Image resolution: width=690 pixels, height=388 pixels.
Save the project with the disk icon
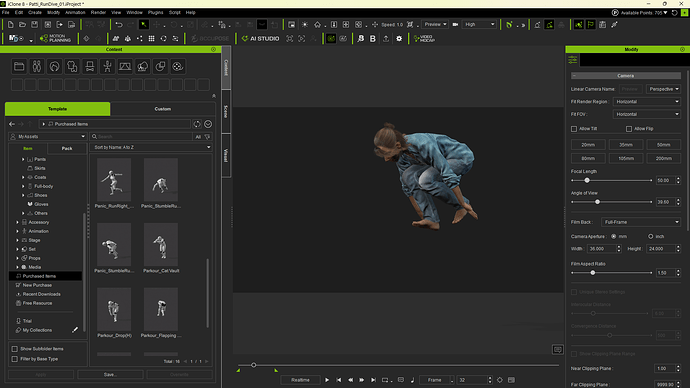click(x=34, y=25)
